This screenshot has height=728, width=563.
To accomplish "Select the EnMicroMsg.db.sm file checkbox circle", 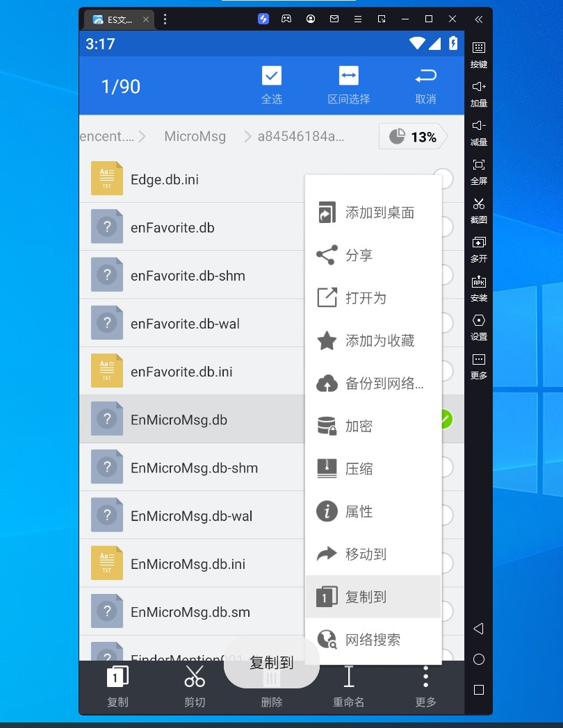I will tap(446, 611).
